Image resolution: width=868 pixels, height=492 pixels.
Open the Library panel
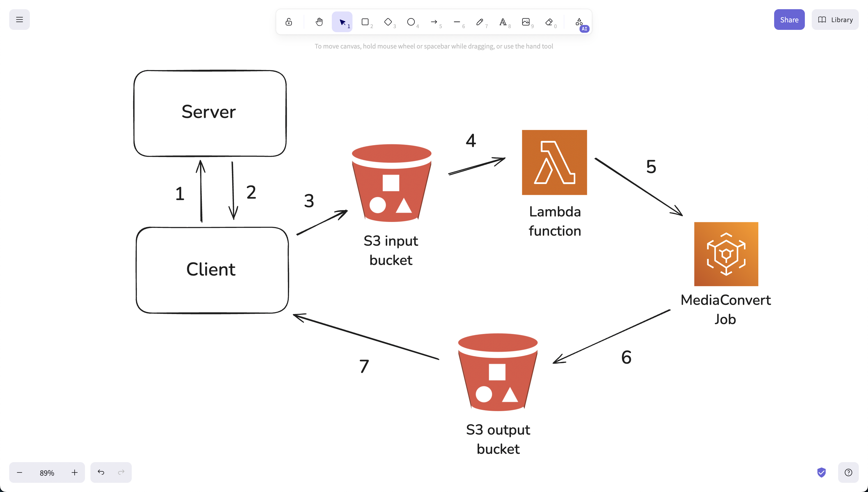(x=835, y=20)
